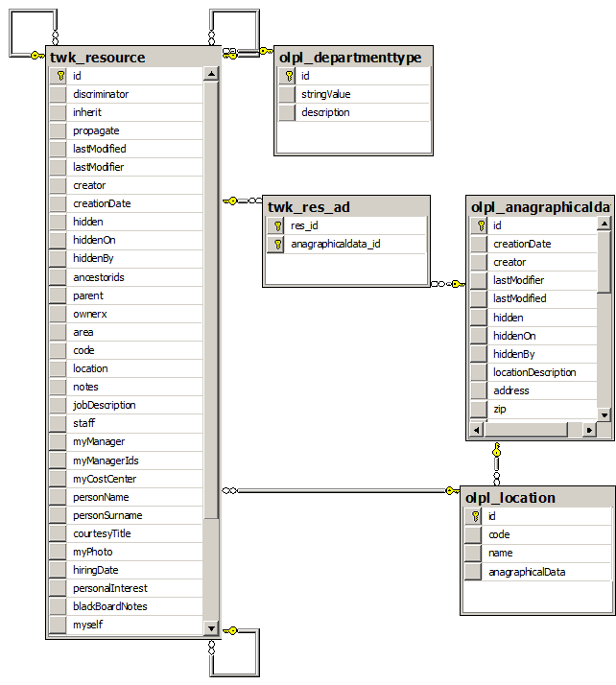Click scroll down arrow in olpl_anagraphicaldata table
The height and width of the screenshot is (685, 616).
point(604,414)
